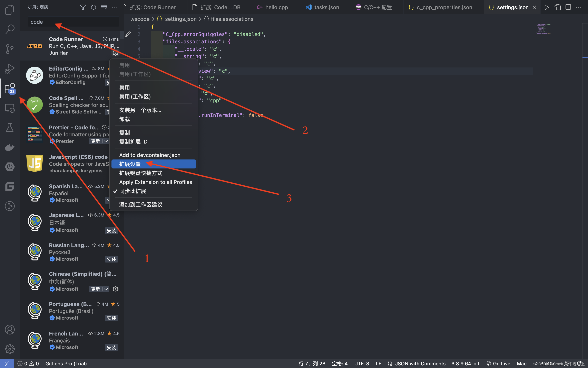588x368 pixels.
Task: Click files.associations breadcrumb segment
Action: (x=229, y=19)
